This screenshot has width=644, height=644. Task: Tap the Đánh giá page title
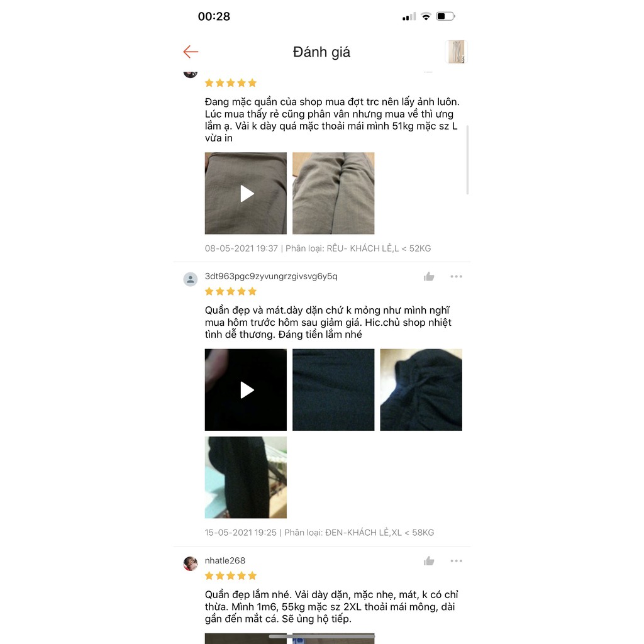click(x=321, y=52)
